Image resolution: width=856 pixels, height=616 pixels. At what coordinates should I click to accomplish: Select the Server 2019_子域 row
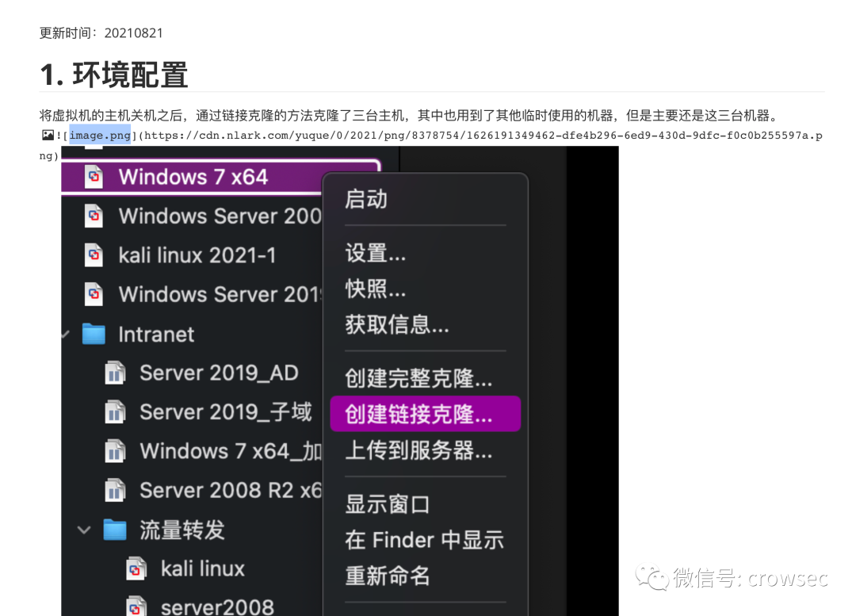click(193, 412)
